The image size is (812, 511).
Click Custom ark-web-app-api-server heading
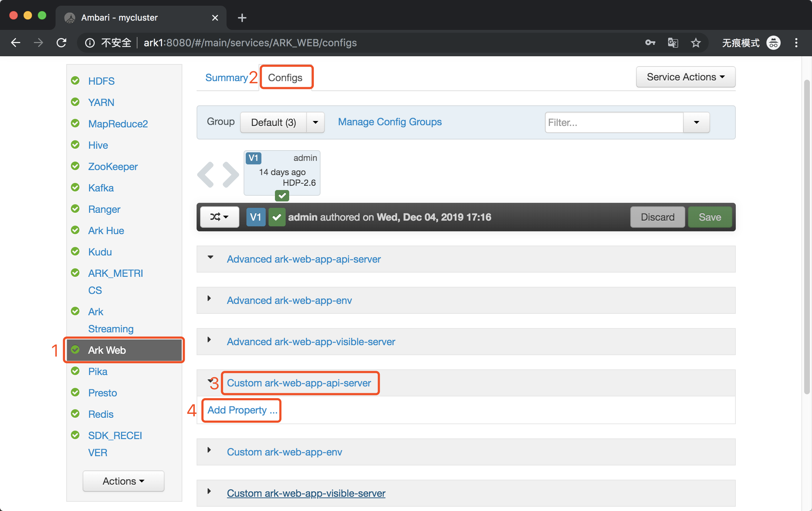coord(299,383)
